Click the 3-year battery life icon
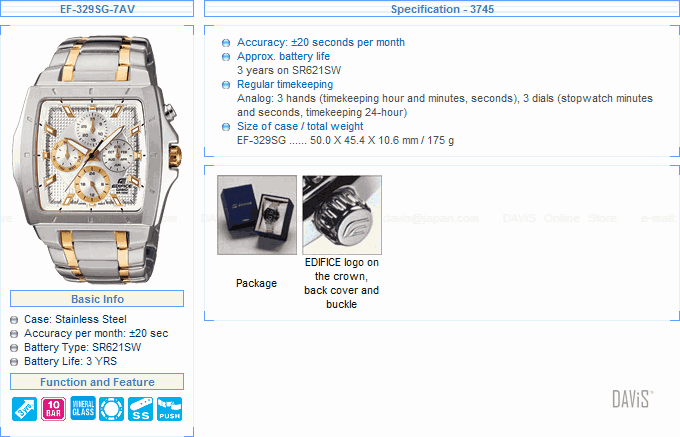 24,409
